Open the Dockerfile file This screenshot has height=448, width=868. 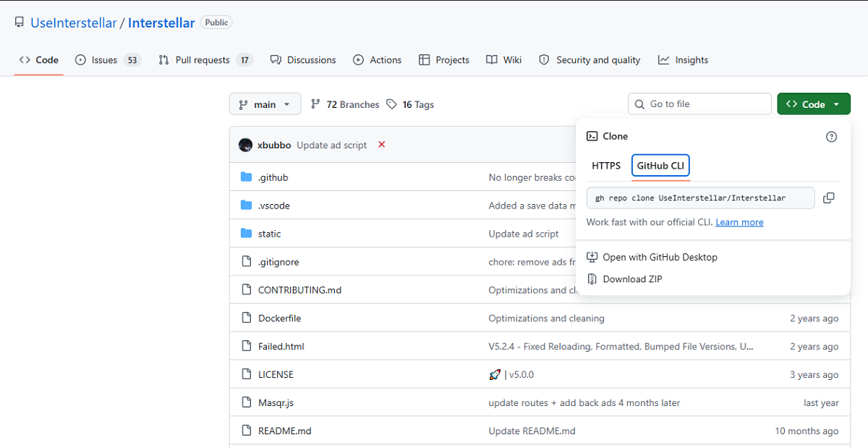pos(279,318)
